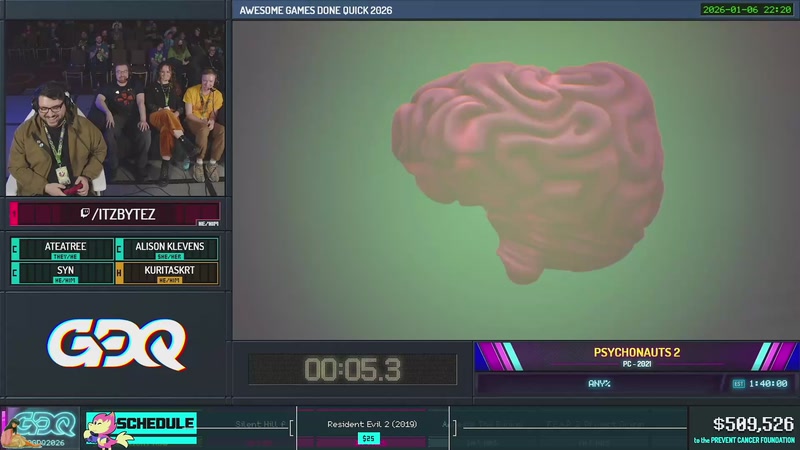Click the faded Silent Hill schedule entry
The width and height of the screenshot is (800, 450).
click(x=261, y=424)
